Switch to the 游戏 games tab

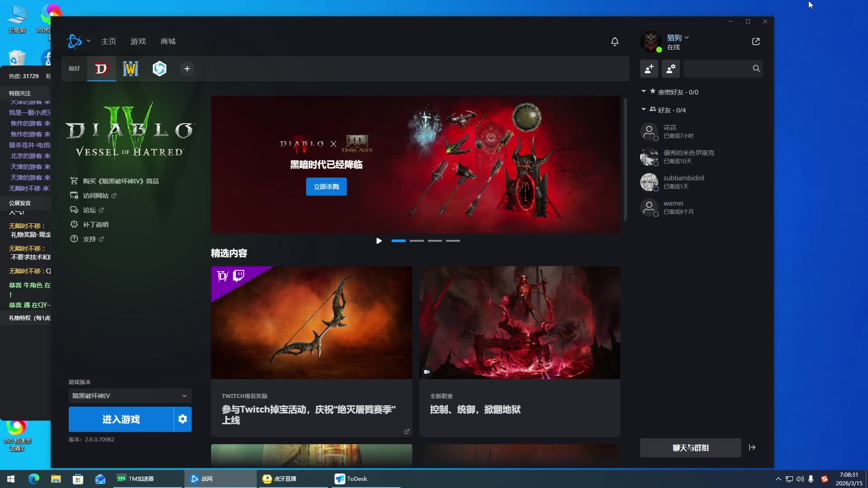(x=138, y=42)
